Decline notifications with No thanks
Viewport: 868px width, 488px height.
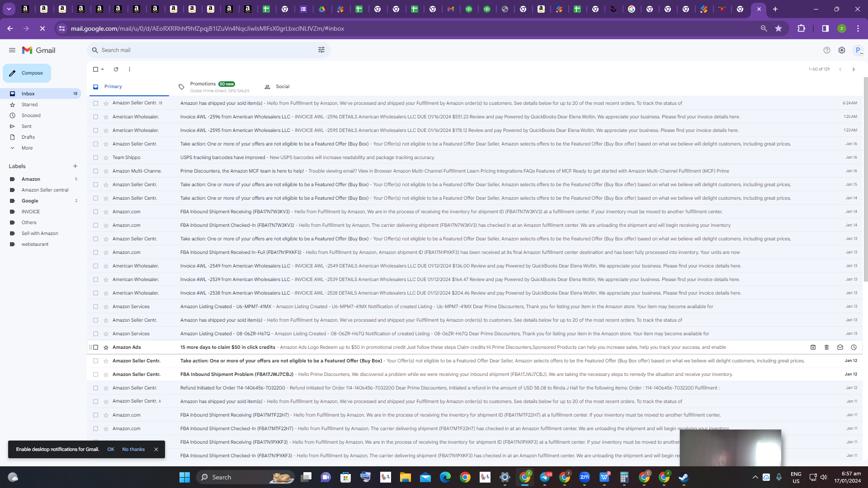point(133,449)
